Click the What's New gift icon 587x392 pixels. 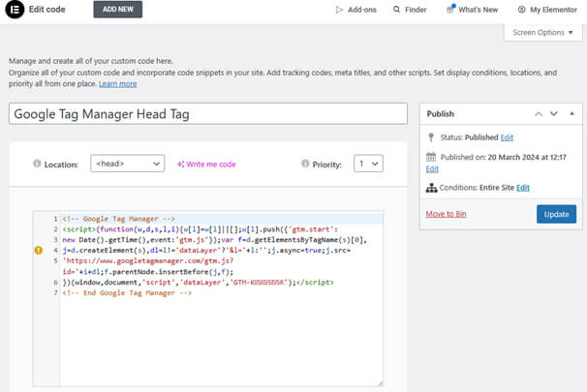[450, 9]
